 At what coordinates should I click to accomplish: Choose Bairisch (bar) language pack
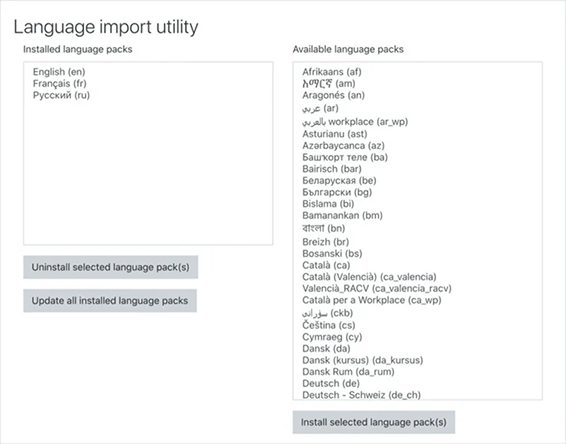pos(332,169)
